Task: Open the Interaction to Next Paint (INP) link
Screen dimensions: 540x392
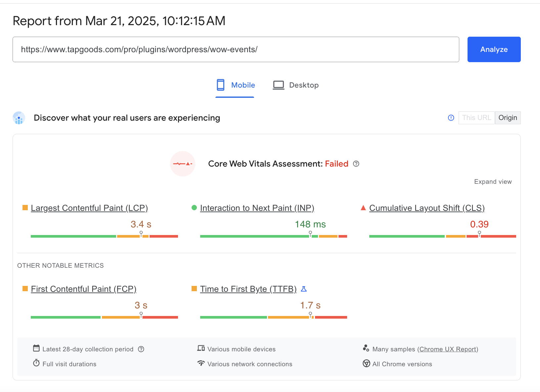Action: point(257,208)
